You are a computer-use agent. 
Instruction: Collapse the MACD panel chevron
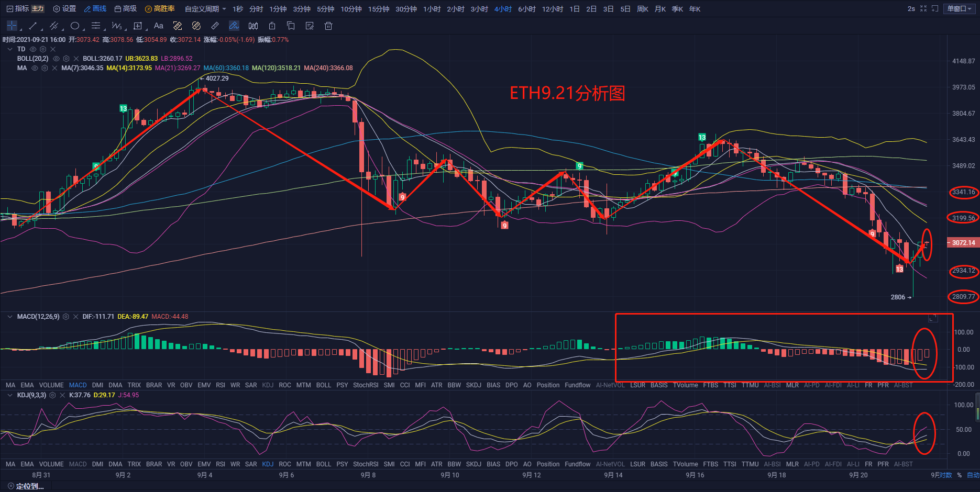coord(10,317)
